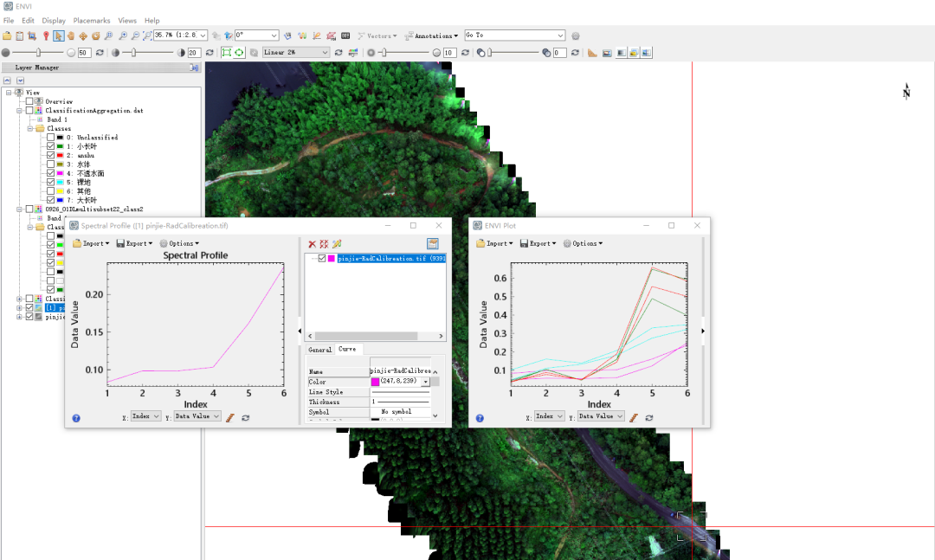Open the Linear 2% stretch dropdown
935x560 pixels.
pos(296,53)
